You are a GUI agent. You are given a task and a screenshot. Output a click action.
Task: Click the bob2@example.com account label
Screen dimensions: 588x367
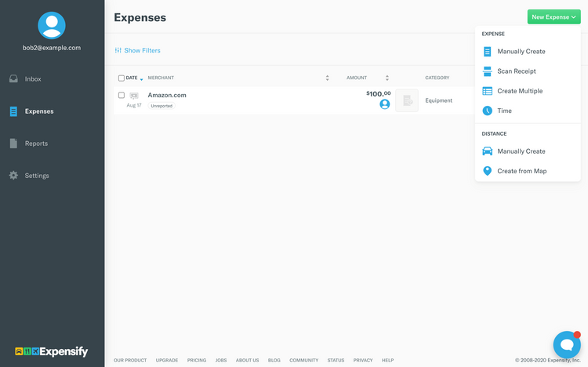(x=52, y=48)
